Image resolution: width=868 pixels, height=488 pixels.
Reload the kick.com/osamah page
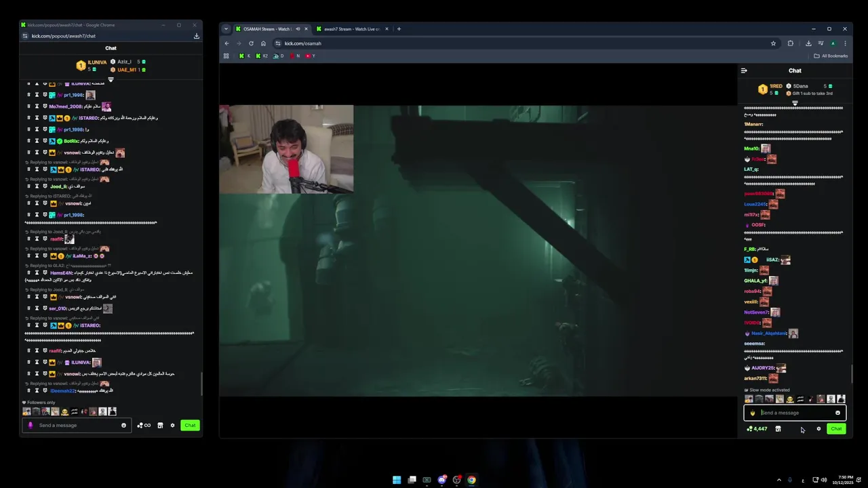pyautogui.click(x=251, y=43)
